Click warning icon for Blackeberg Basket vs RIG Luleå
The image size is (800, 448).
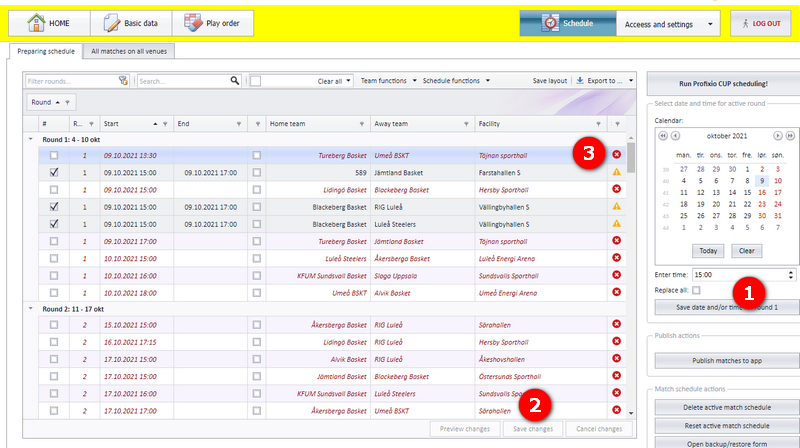pyautogui.click(x=616, y=207)
